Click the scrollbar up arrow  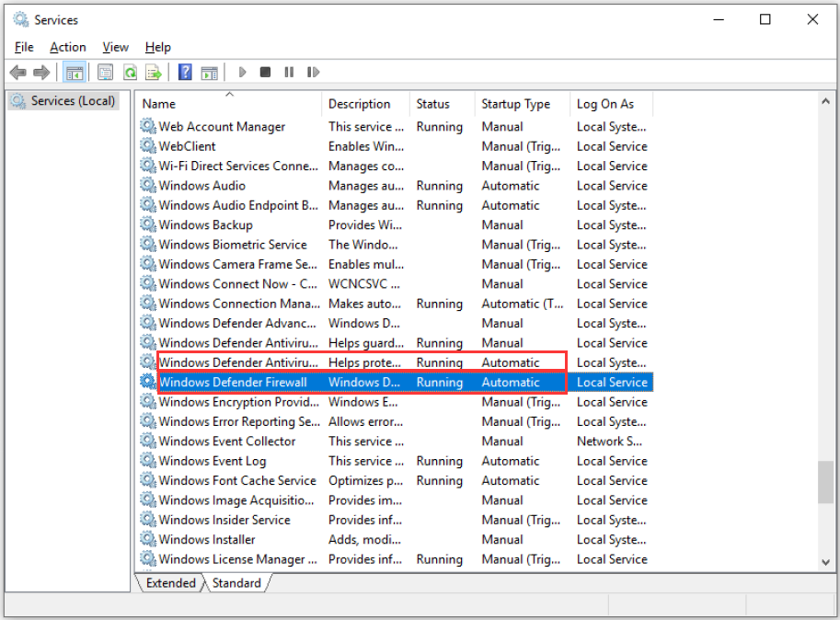click(x=825, y=100)
